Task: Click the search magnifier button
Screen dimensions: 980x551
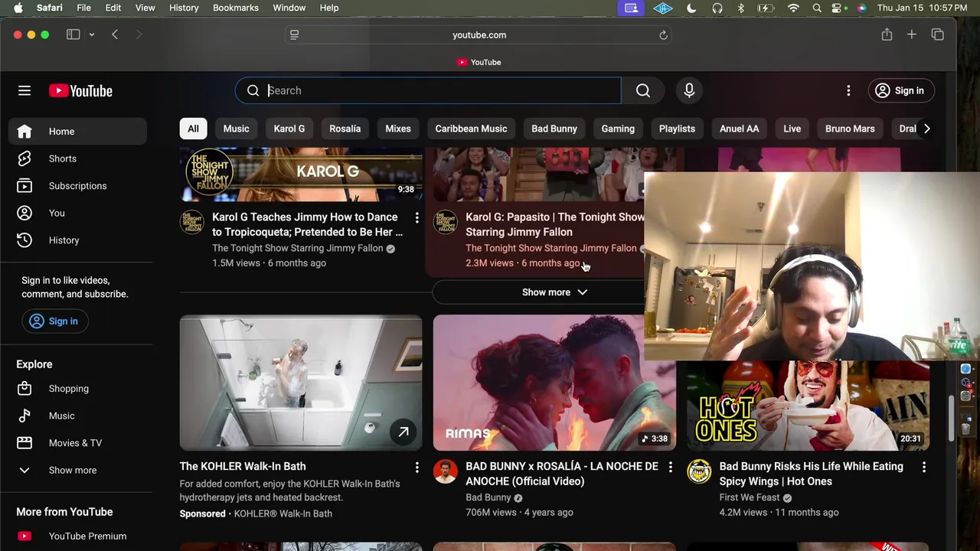Action: click(643, 90)
